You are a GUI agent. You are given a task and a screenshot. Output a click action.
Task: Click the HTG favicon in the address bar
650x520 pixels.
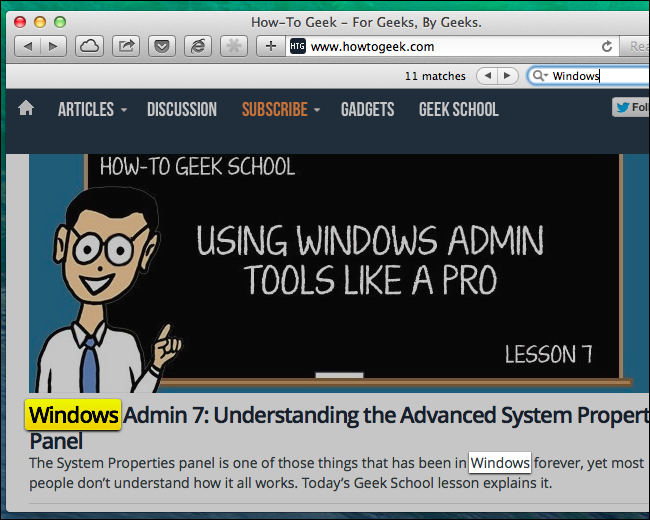(x=298, y=46)
